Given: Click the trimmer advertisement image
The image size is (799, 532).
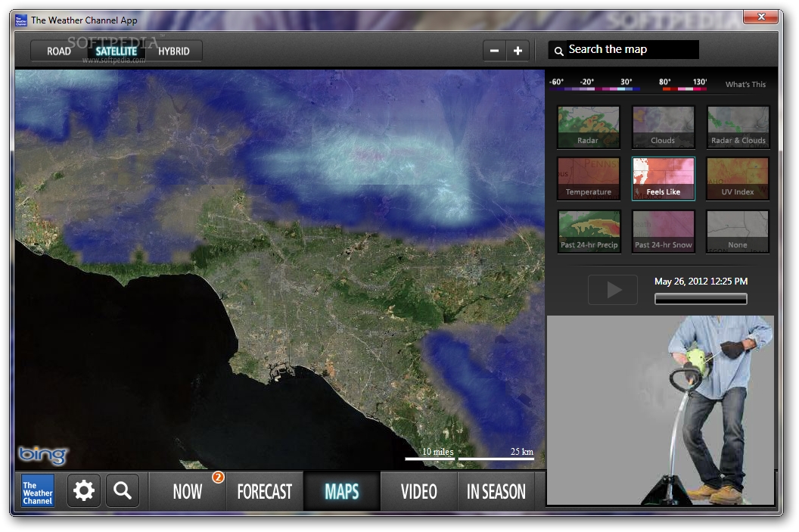Looking at the screenshot, I should pyautogui.click(x=661, y=410).
